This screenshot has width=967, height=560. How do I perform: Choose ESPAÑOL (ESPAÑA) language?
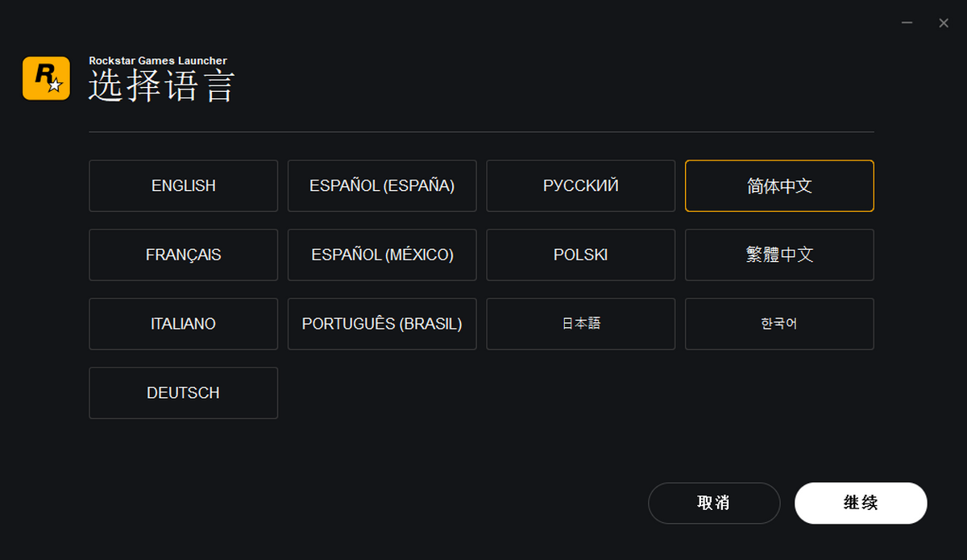coord(382,186)
